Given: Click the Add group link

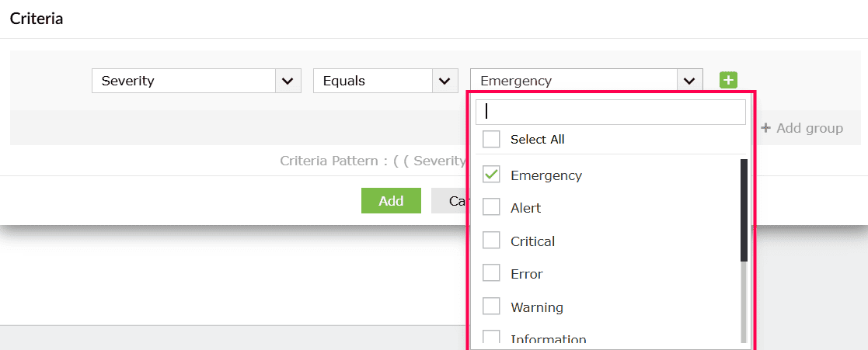Looking at the screenshot, I should [802, 128].
